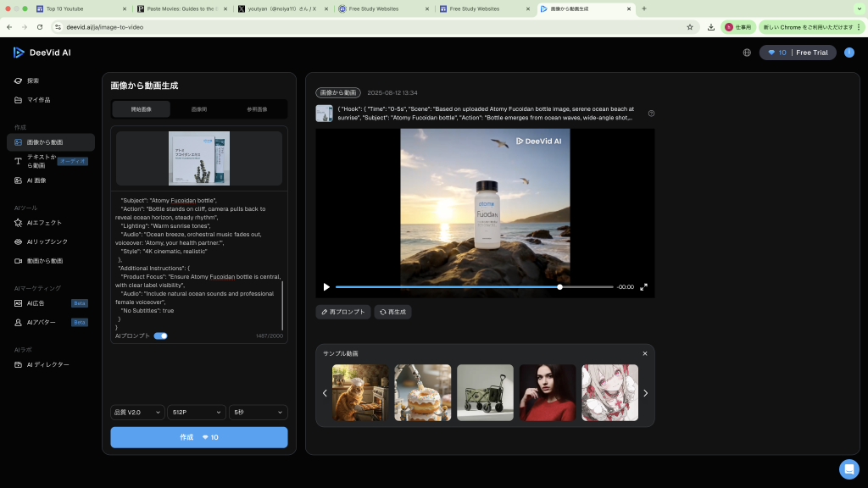Open AIエフェクト in the sidebar
This screenshot has width=868, height=488.
tap(44, 223)
